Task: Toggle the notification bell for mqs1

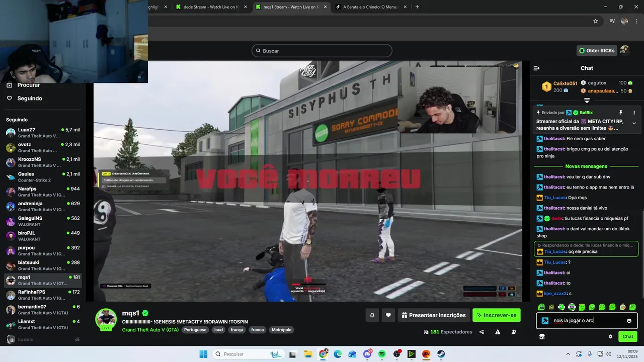Action: point(372,315)
